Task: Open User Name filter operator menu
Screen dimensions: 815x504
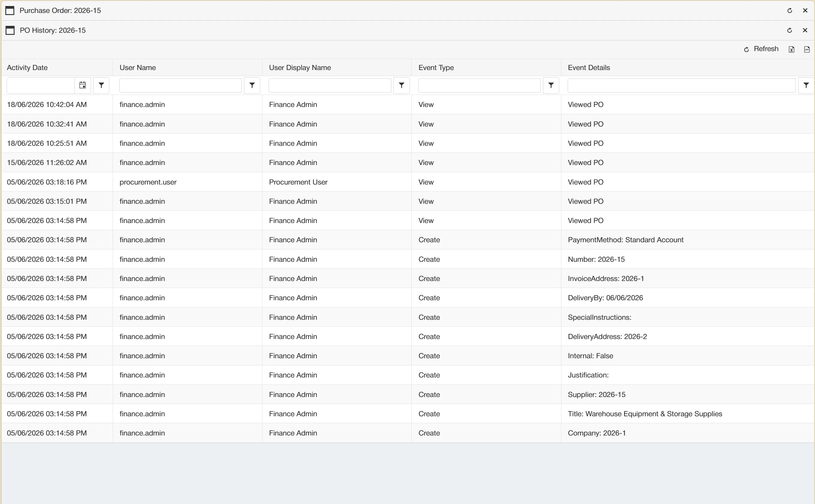Action: coord(252,85)
